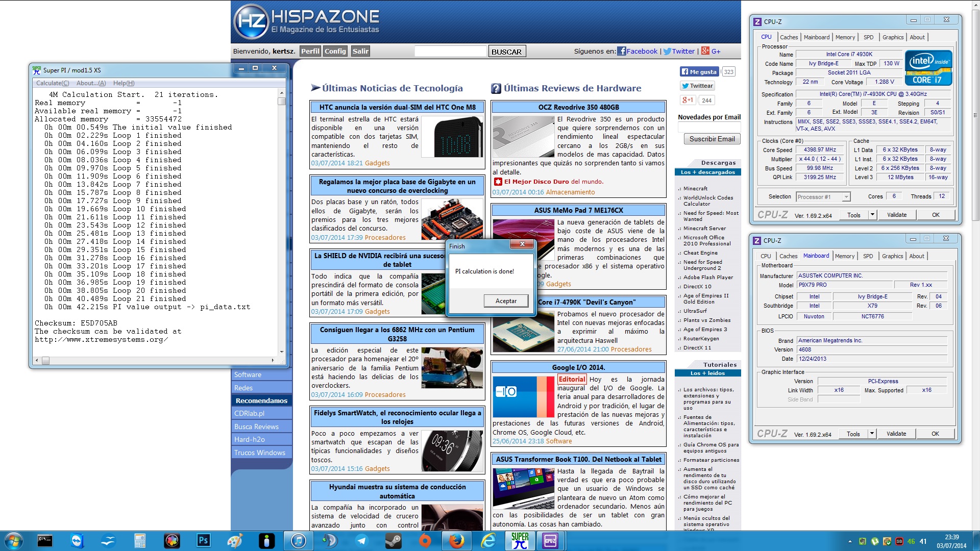Click Super PI horizontal scrollbar thumb
Image resolution: width=980 pixels, height=551 pixels.
click(x=45, y=361)
